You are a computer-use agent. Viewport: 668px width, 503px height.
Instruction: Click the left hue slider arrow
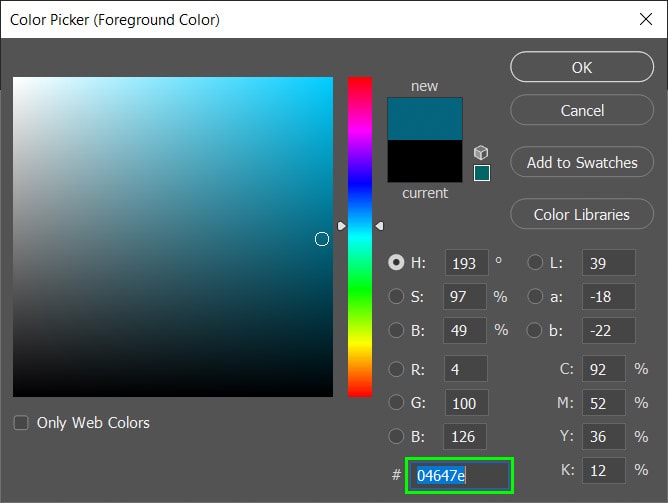point(342,227)
